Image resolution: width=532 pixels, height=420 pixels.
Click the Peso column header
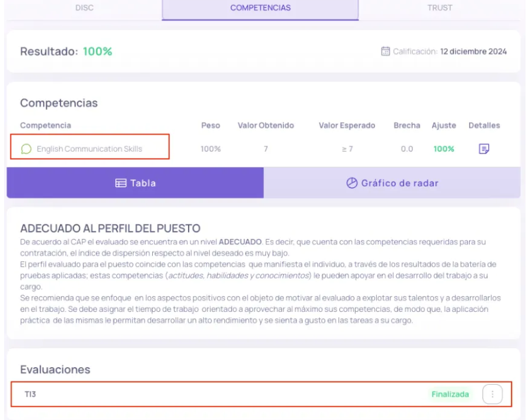coord(210,126)
